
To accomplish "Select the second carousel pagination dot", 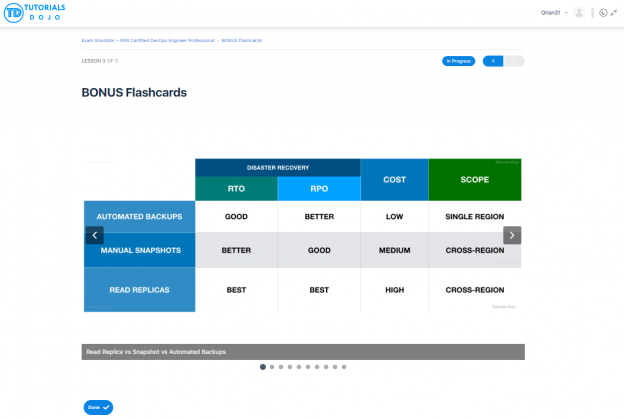I will [272, 367].
